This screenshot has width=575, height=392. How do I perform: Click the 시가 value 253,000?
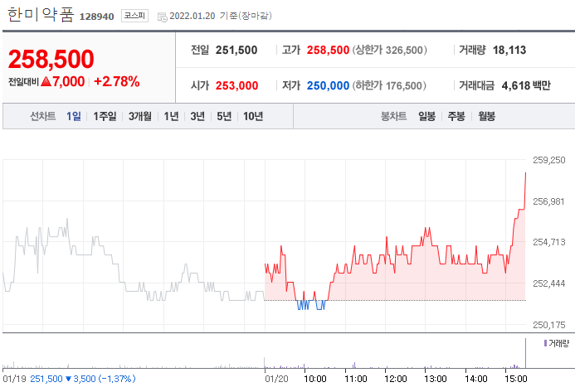tap(236, 85)
